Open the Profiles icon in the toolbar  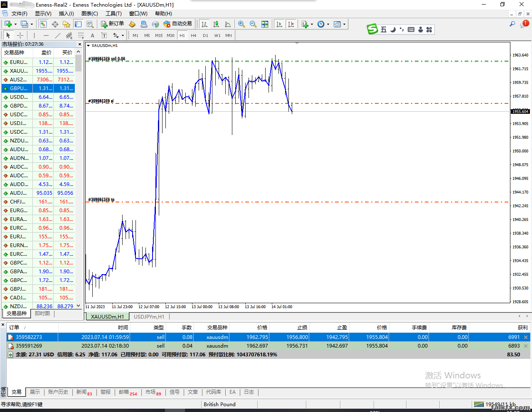coord(24,24)
